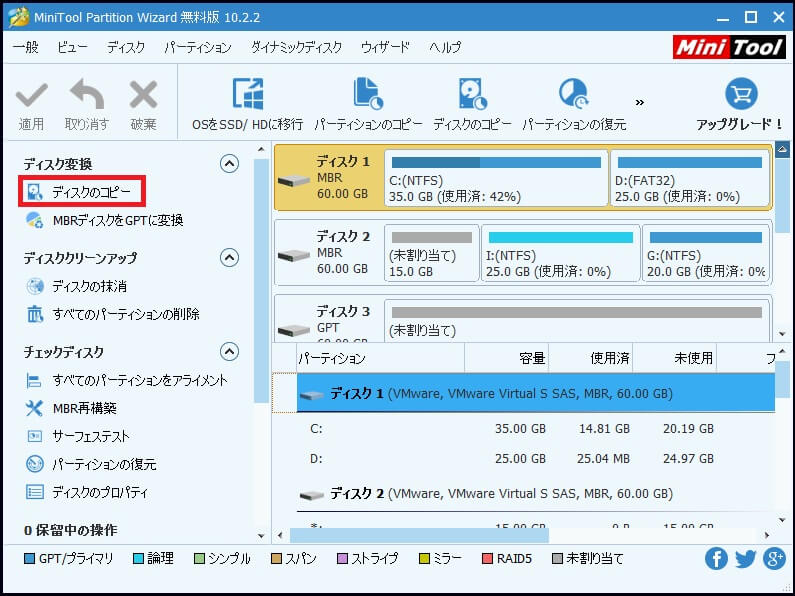
Task: Select ディスク 2 in disk map
Action: pyautogui.click(x=329, y=252)
